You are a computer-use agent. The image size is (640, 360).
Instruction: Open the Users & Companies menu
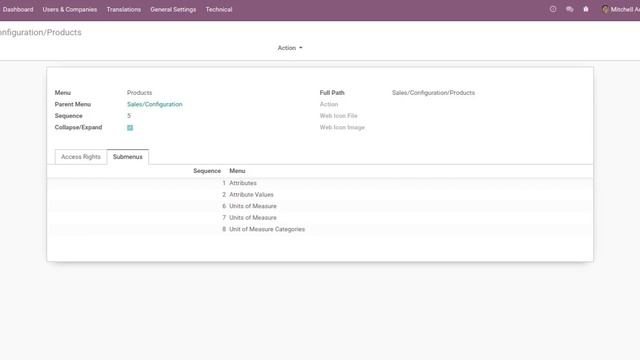(x=70, y=9)
